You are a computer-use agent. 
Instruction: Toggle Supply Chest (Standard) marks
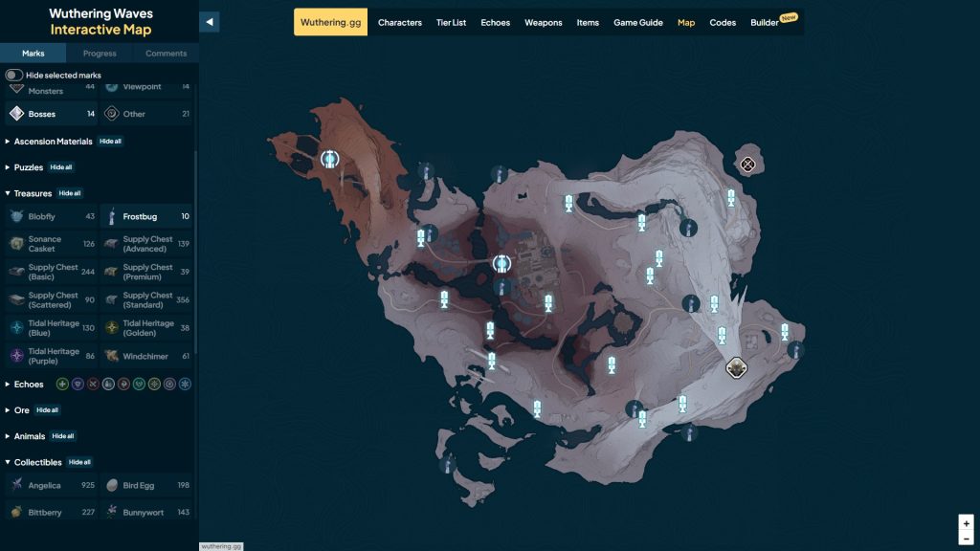[146, 299]
